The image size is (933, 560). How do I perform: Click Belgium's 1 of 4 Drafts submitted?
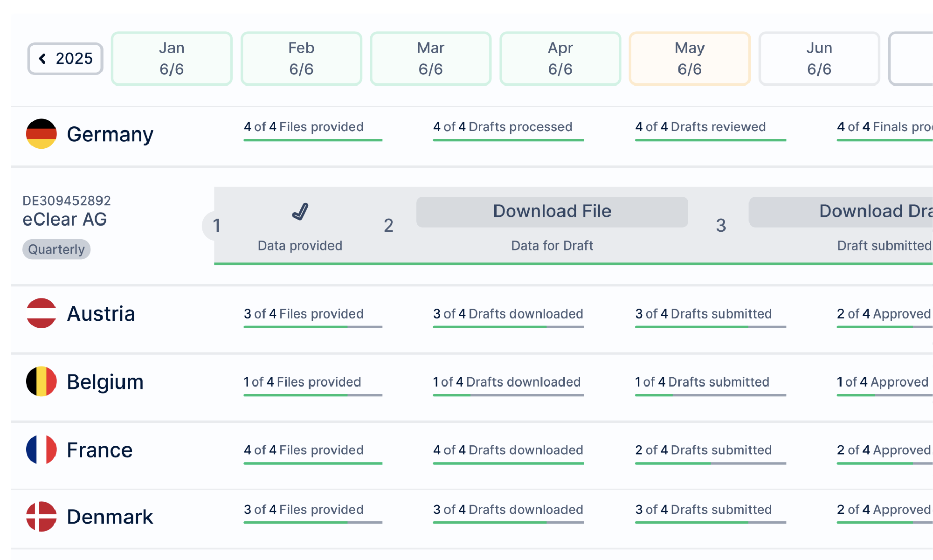coord(711,386)
